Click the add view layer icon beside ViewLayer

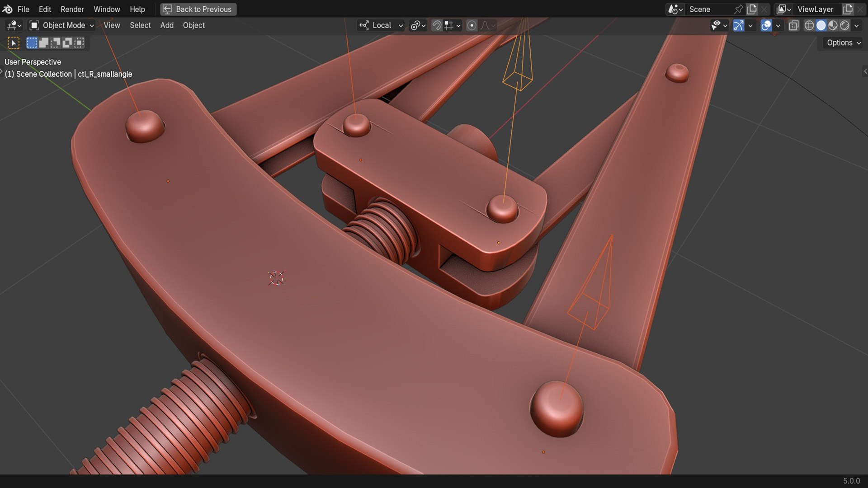[848, 9]
